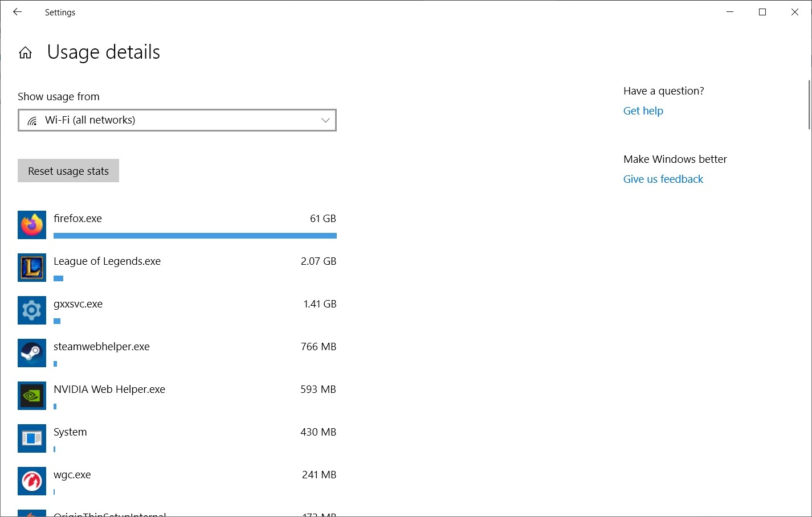
Task: Select the Steam web helper icon
Action: coord(32,353)
